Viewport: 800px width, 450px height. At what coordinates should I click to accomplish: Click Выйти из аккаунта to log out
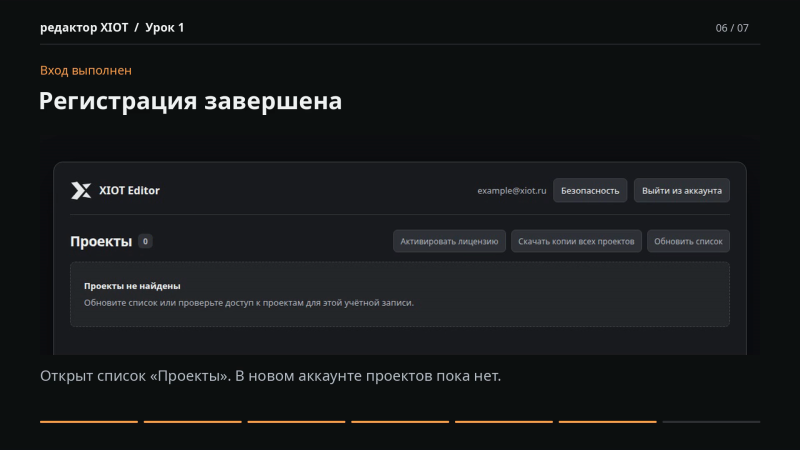pyautogui.click(x=682, y=191)
